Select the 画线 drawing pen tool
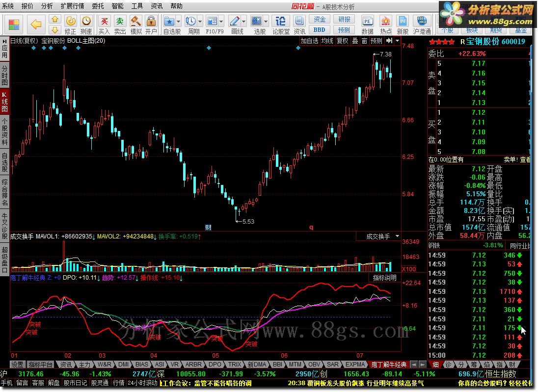This screenshot has width=538, height=392. [234, 22]
